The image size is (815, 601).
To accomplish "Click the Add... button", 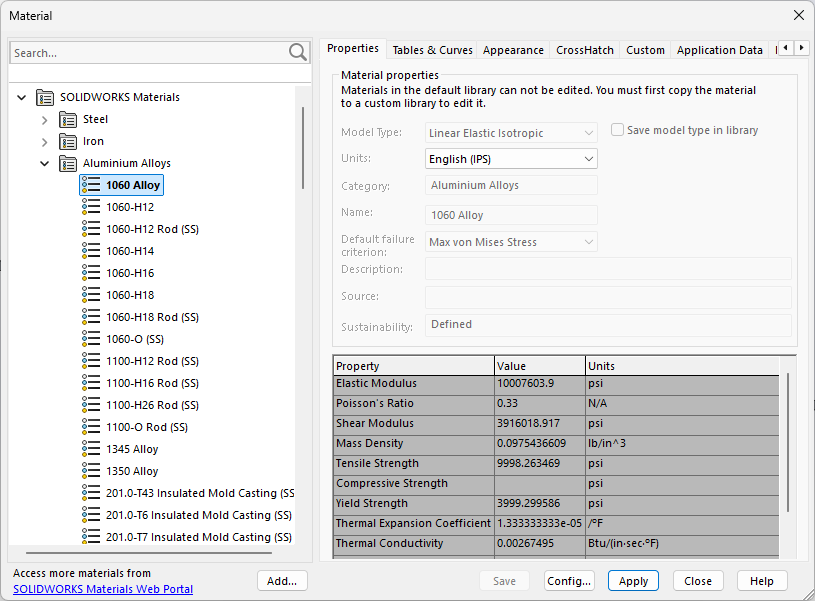I will 282,581.
